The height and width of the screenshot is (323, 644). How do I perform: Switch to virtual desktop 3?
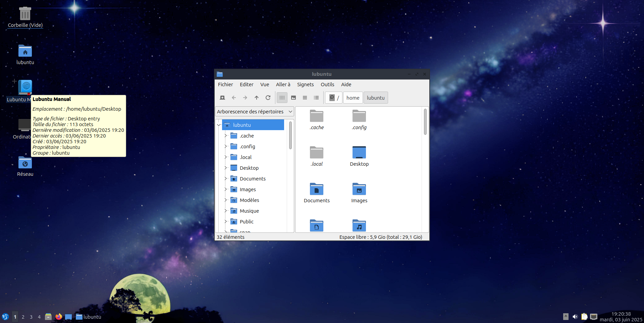click(31, 317)
